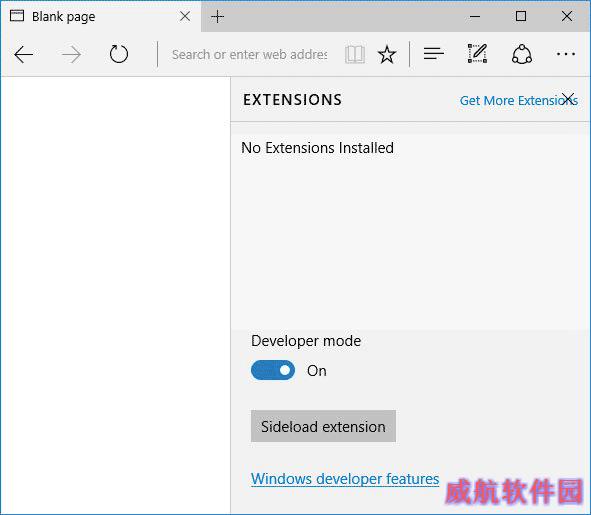
Task: Go back with the back arrow
Action: click(x=23, y=55)
